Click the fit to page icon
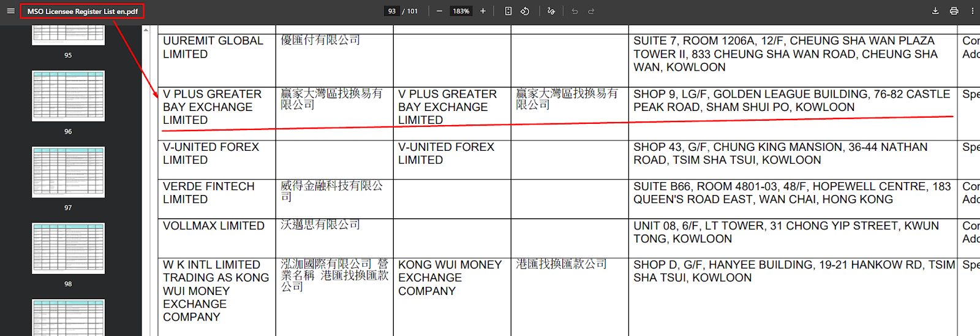Screen dimensions: 980x336 click(x=508, y=11)
